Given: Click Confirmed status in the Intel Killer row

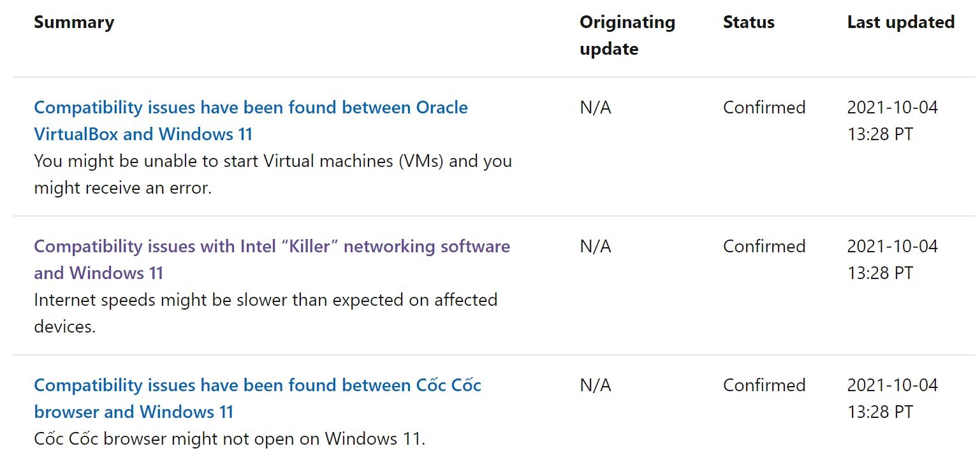Looking at the screenshot, I should click(x=764, y=247).
